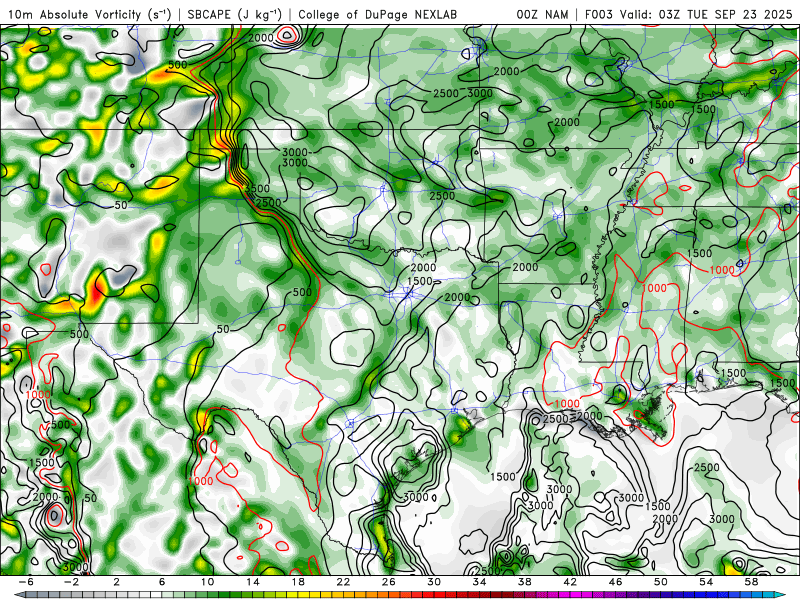
Task: Click the 'F003 Valid: 03Z TUE SEP 23 2025' text
Action: click(x=688, y=14)
